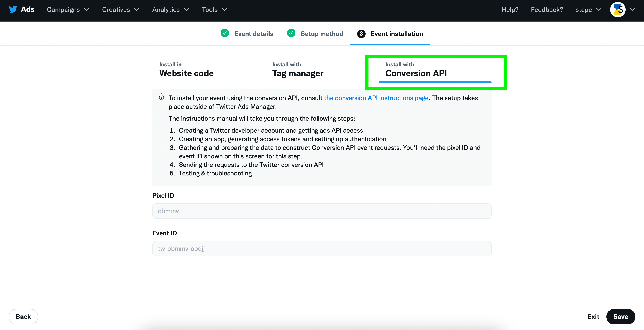Screen dimensions: 644x330
Task: Click the Pixel ID field showing obmmv
Action: pos(322,211)
